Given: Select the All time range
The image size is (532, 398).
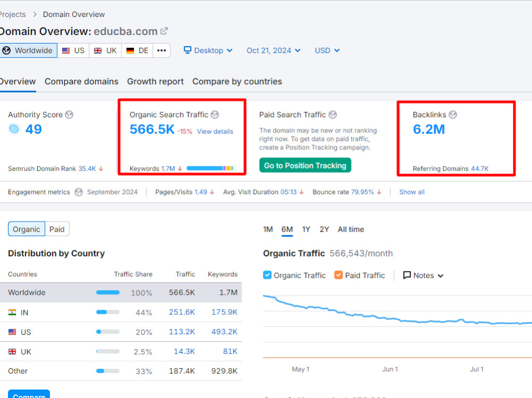Looking at the screenshot, I should click(351, 230).
